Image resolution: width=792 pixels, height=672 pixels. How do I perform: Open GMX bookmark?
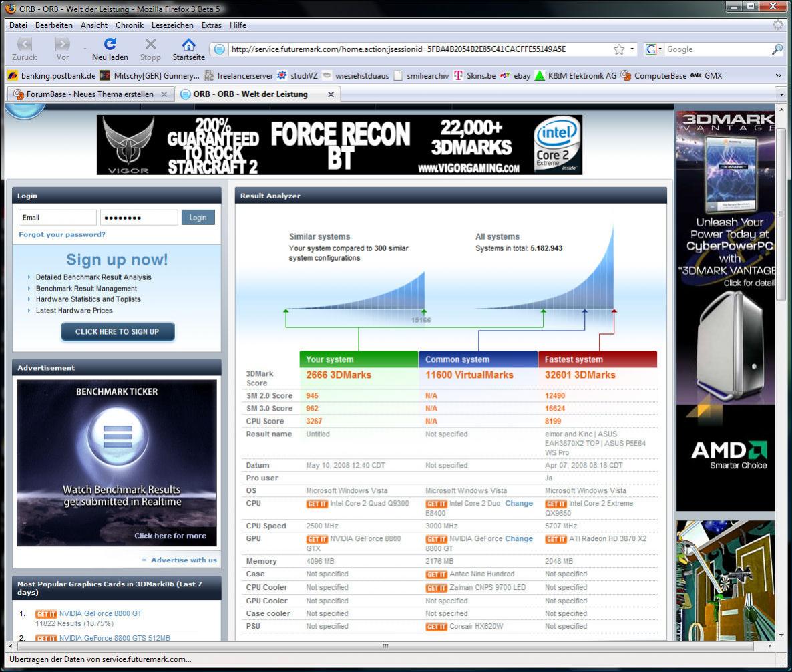coord(706,75)
